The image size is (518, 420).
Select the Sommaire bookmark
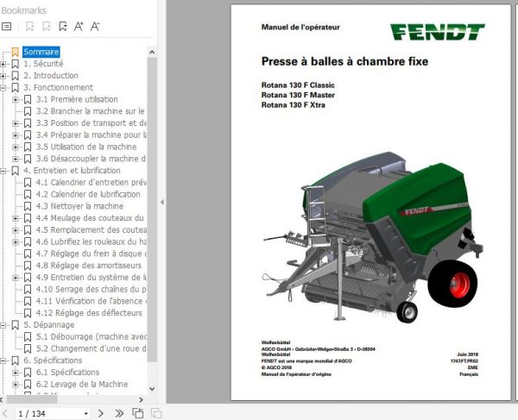click(x=41, y=52)
